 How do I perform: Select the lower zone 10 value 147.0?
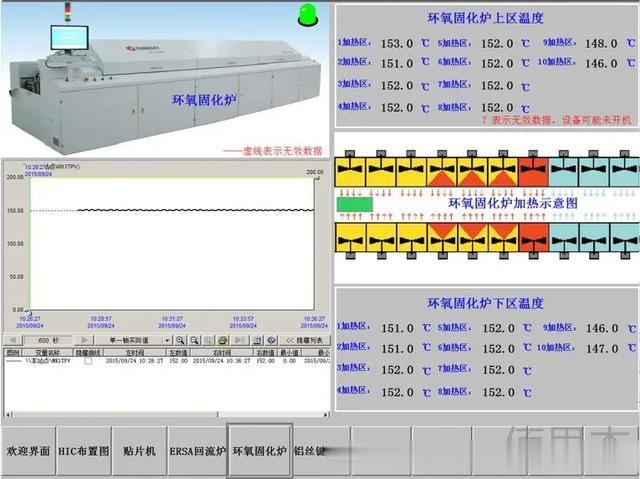coord(602,348)
